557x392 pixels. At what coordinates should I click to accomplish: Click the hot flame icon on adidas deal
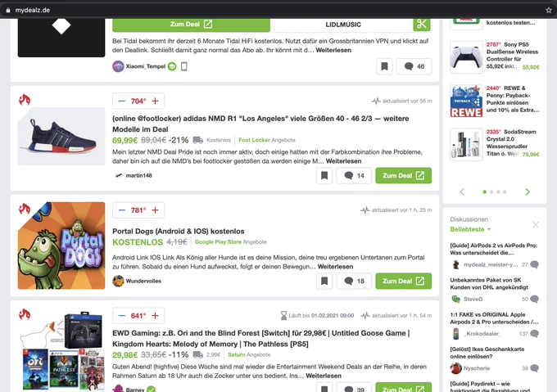25,100
